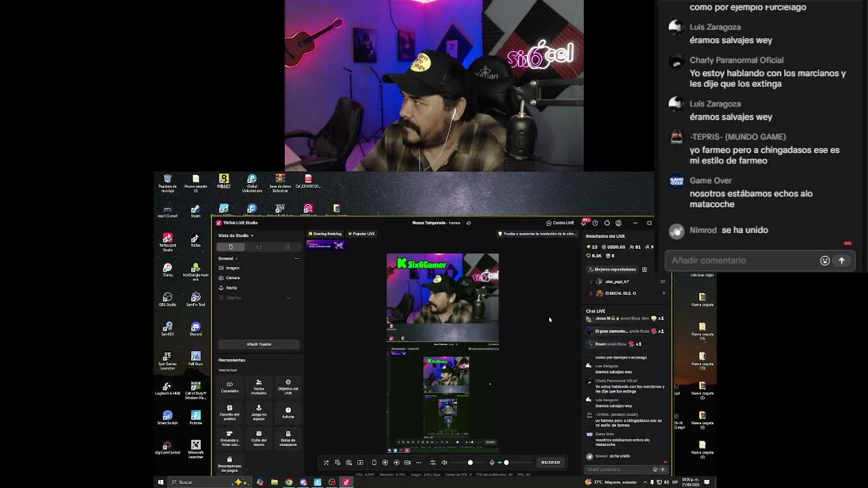Screen dimensions: 868x488
Task: Mute the speaker volume icon
Action: 445,463
